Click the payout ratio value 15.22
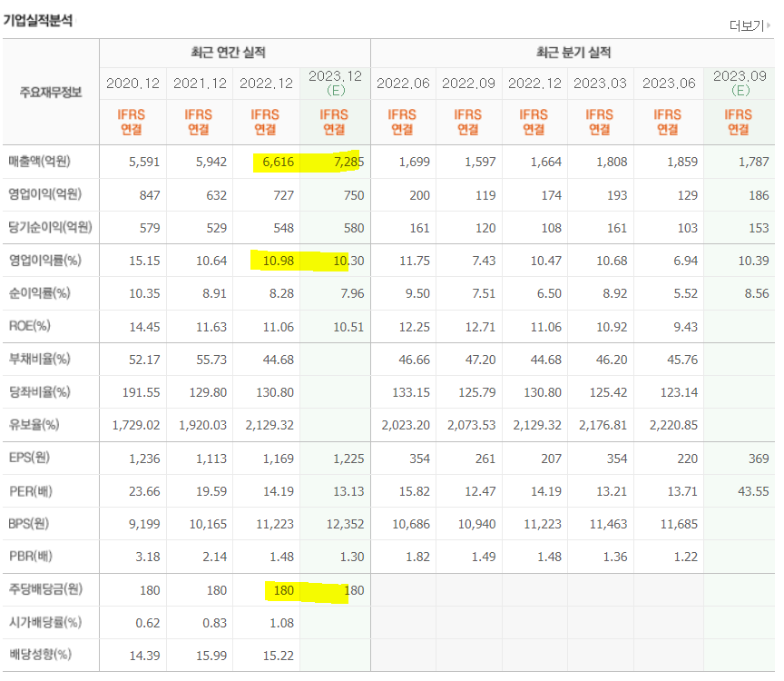This screenshot has height=681, width=784. point(278,656)
